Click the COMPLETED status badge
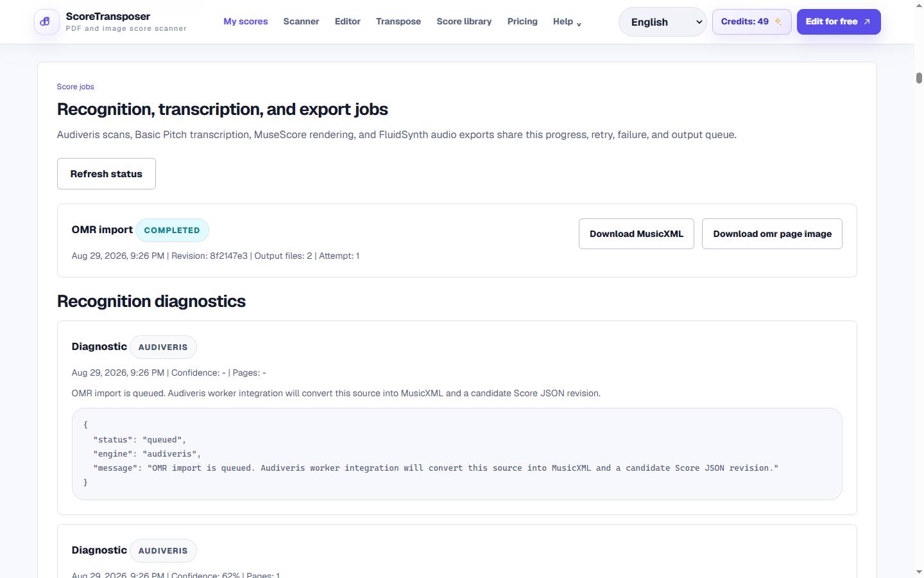This screenshot has height=578, width=924. coord(172,230)
